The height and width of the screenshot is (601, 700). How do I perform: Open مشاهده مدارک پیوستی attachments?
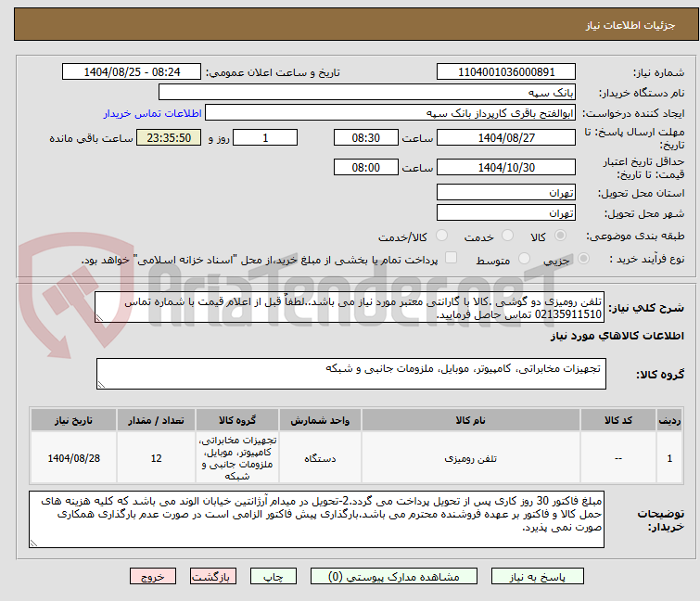(398, 576)
